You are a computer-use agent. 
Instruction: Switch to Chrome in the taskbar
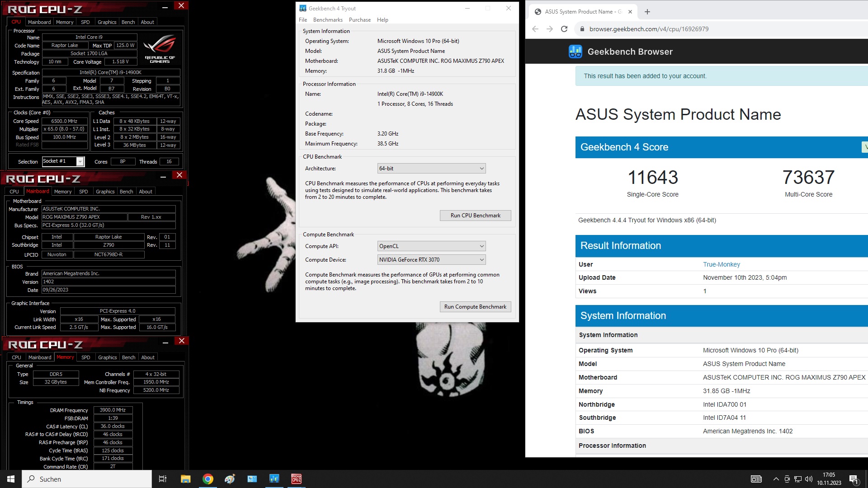click(x=208, y=479)
